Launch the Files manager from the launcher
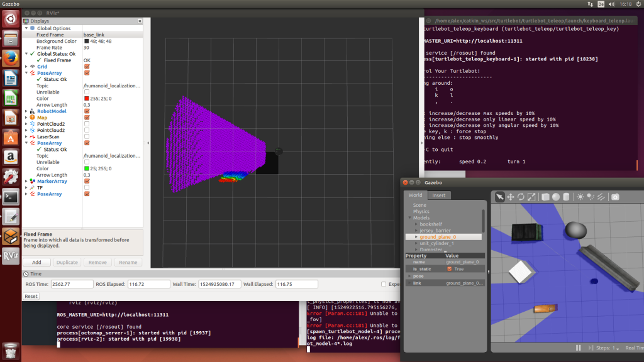Screen dimensions: 644x362 coord(11,38)
